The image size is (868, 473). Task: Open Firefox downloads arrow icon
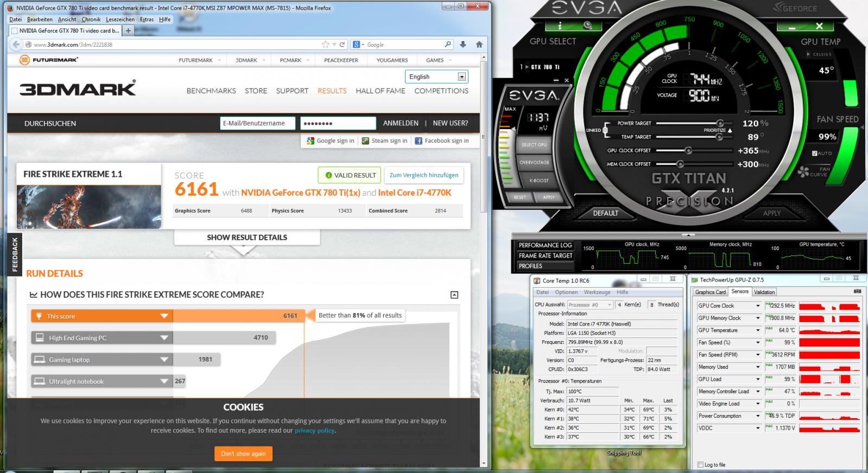pos(463,44)
